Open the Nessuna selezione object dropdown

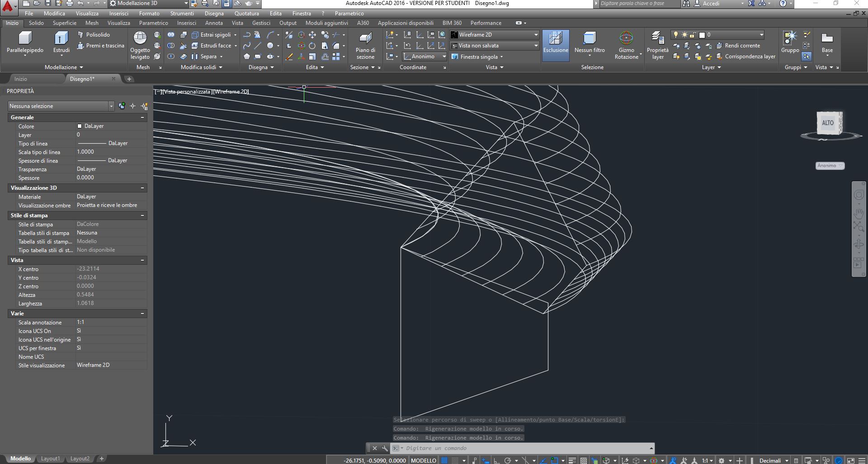pyautogui.click(x=61, y=106)
